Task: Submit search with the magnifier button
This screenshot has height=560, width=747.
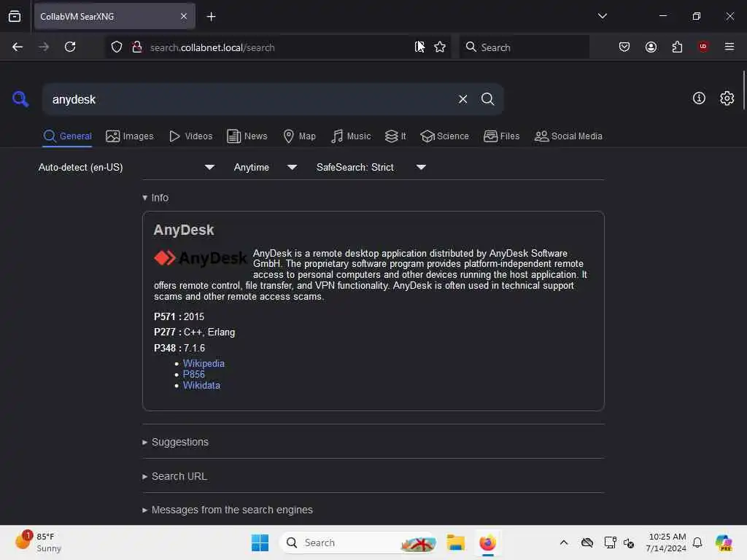Action: 487,99
